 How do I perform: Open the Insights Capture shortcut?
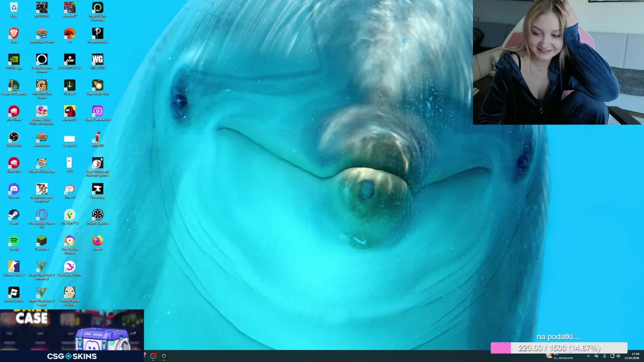coord(98,217)
